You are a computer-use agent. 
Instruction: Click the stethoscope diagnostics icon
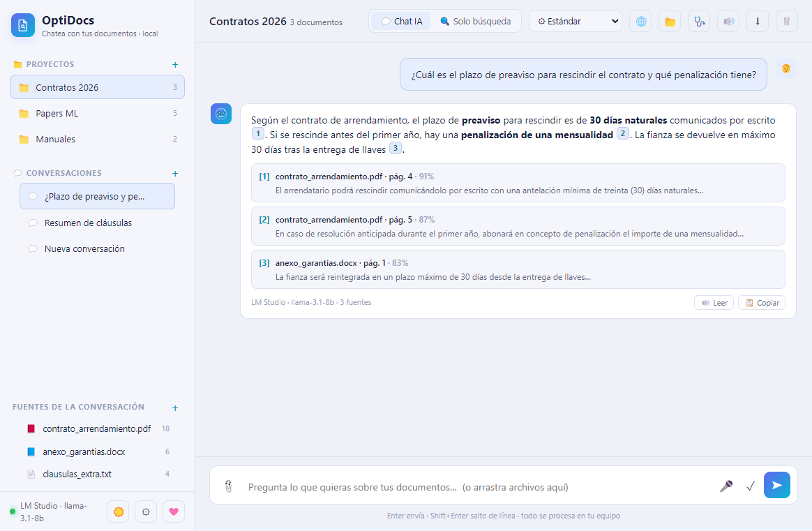699,21
